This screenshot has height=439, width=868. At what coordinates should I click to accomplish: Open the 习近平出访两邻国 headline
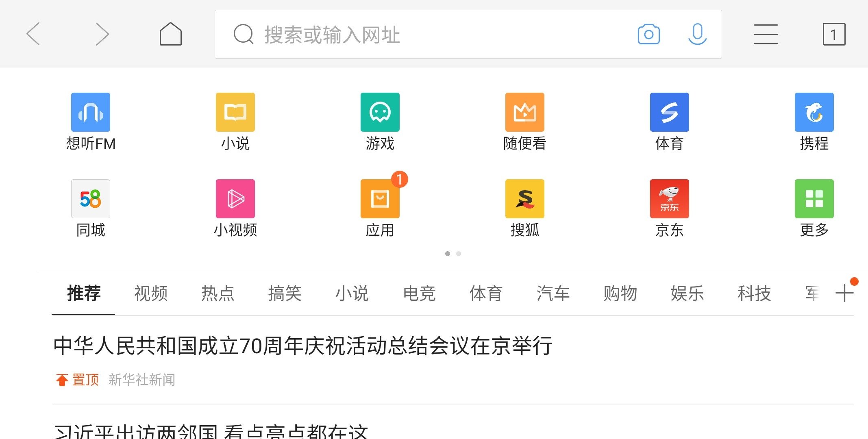[211, 431]
